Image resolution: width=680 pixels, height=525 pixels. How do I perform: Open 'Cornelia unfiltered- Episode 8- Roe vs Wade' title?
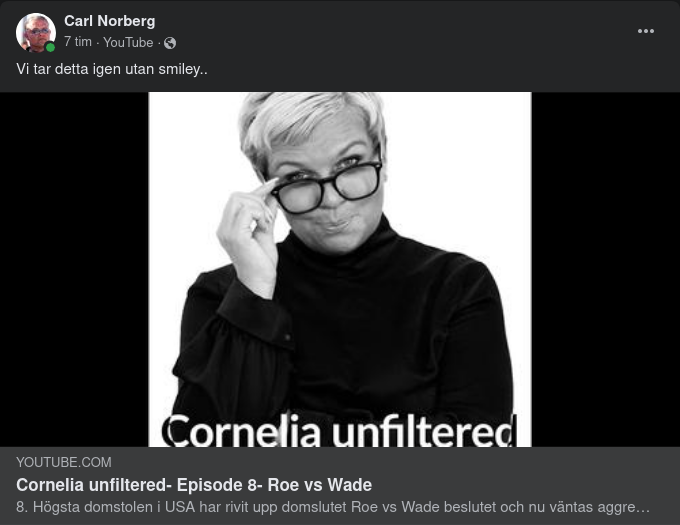click(194, 485)
